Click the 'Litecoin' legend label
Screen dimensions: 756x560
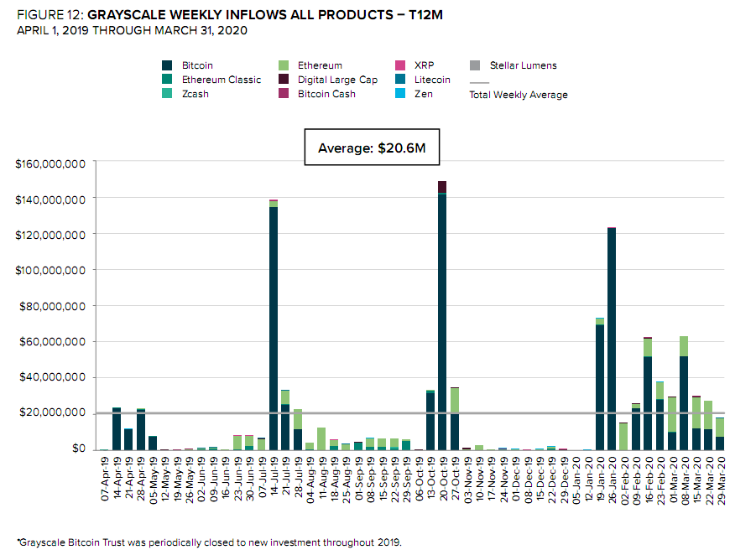(x=432, y=80)
